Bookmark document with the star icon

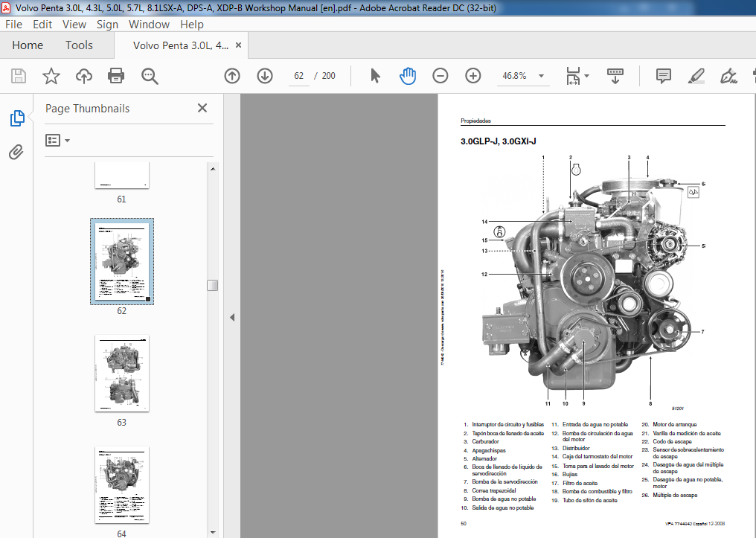point(51,76)
